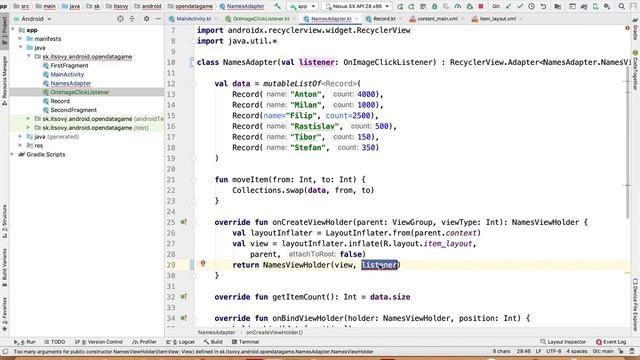Click Git update project arrow icon
The height and width of the screenshot is (360, 640).
(x=509, y=6)
